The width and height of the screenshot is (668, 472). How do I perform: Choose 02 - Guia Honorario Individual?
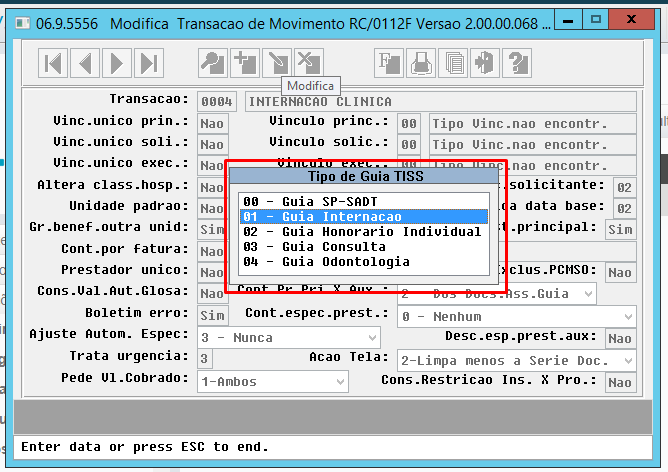click(x=364, y=232)
